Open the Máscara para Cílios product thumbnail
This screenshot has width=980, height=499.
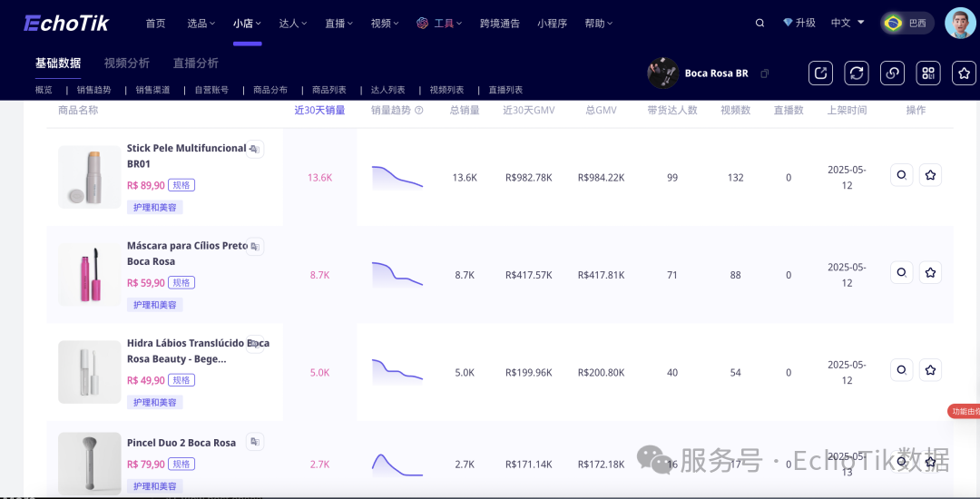(x=89, y=274)
